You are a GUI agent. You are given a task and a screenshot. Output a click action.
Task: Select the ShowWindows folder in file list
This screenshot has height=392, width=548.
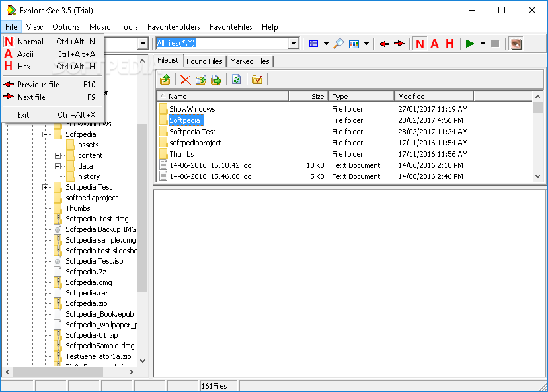coord(192,109)
